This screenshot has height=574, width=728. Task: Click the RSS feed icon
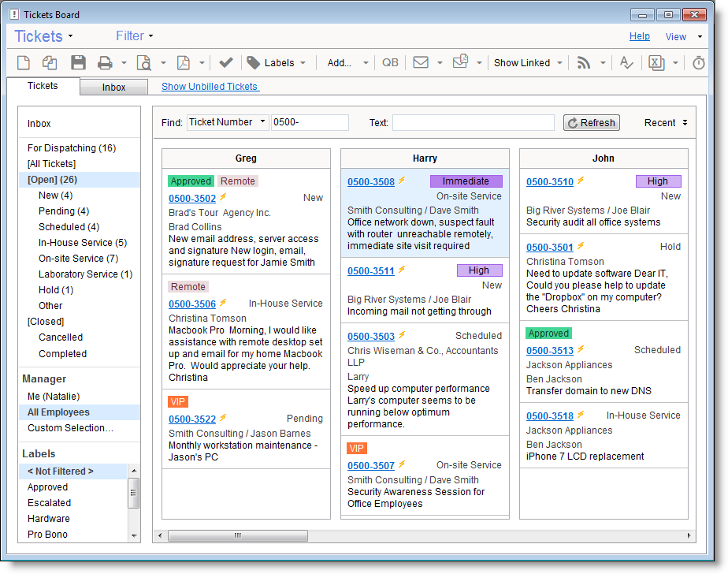pos(584,63)
